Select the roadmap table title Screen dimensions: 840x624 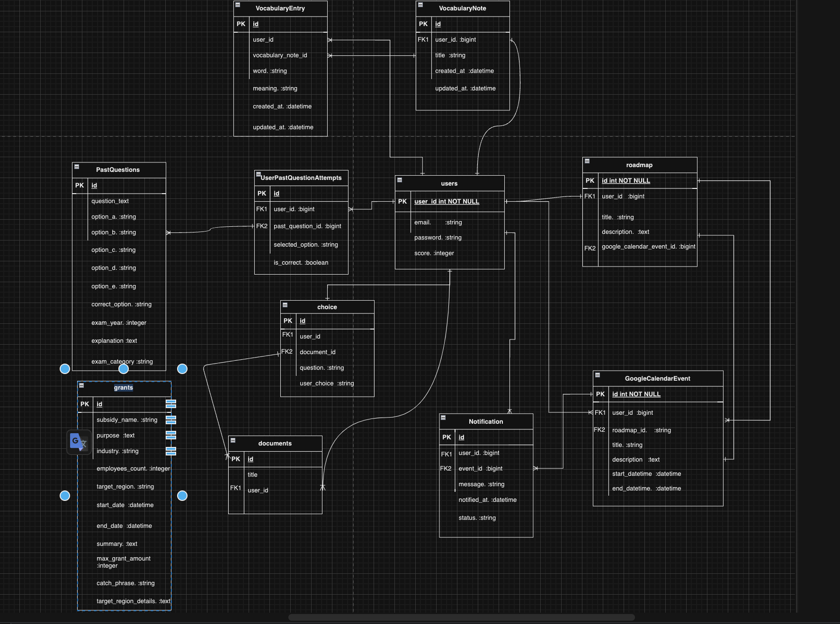(x=639, y=165)
